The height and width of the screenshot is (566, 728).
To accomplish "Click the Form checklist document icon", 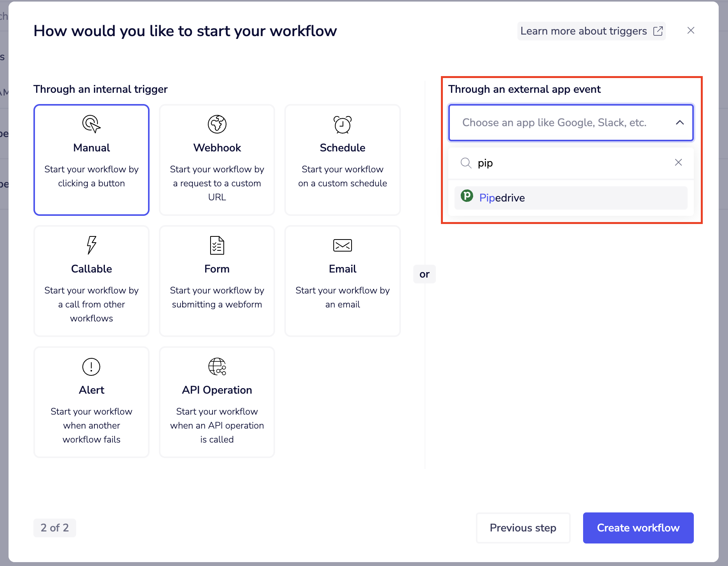I will point(217,245).
